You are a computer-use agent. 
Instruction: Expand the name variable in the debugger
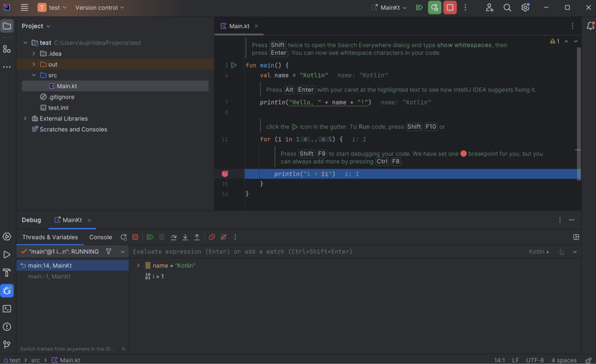click(x=138, y=265)
